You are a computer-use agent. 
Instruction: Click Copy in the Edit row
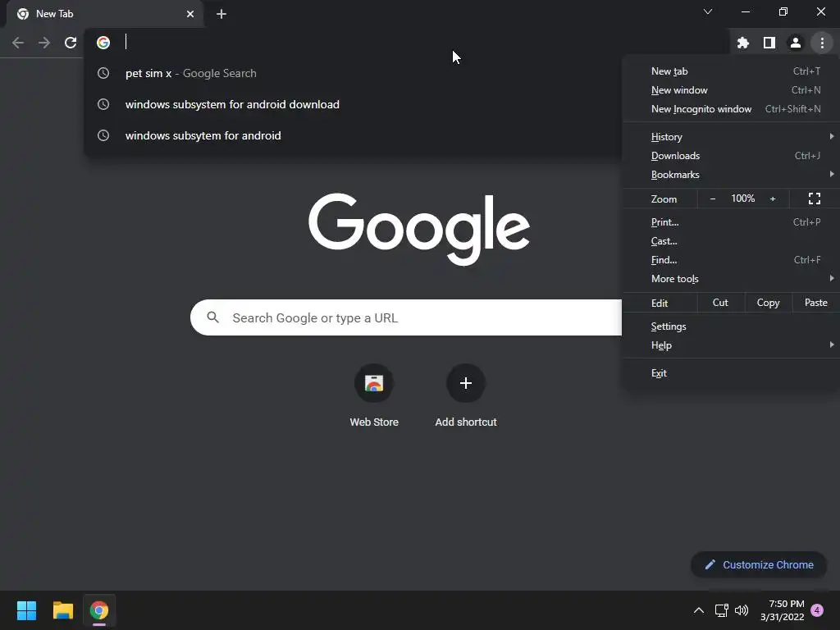tap(768, 303)
